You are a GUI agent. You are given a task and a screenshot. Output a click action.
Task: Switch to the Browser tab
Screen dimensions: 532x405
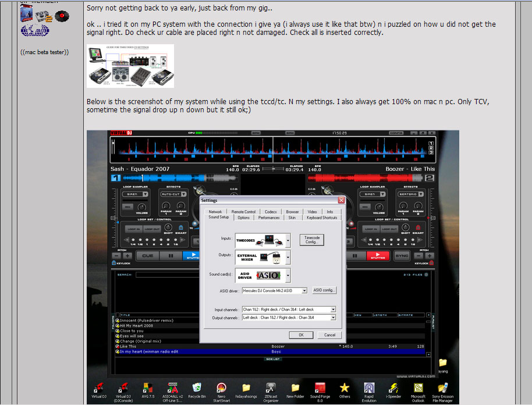click(292, 212)
